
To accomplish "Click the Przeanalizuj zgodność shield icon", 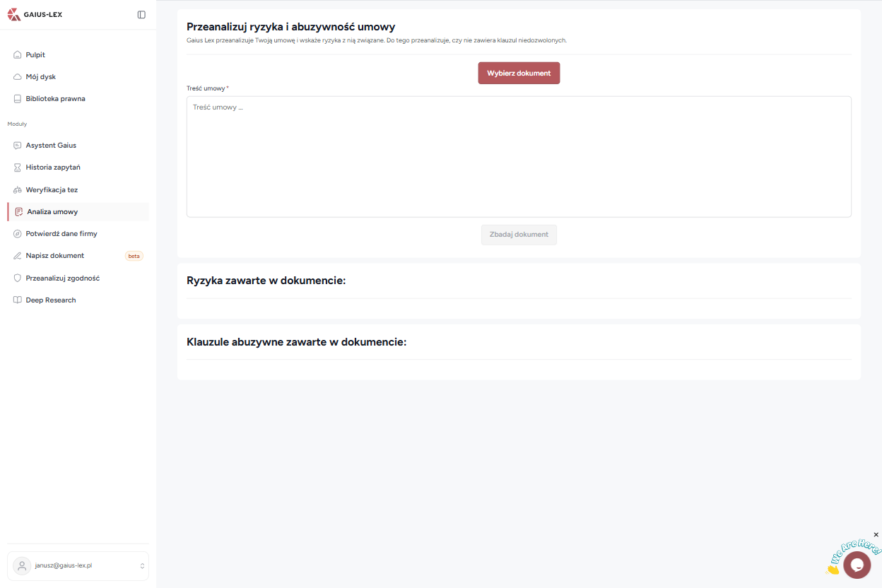I will click(16, 278).
